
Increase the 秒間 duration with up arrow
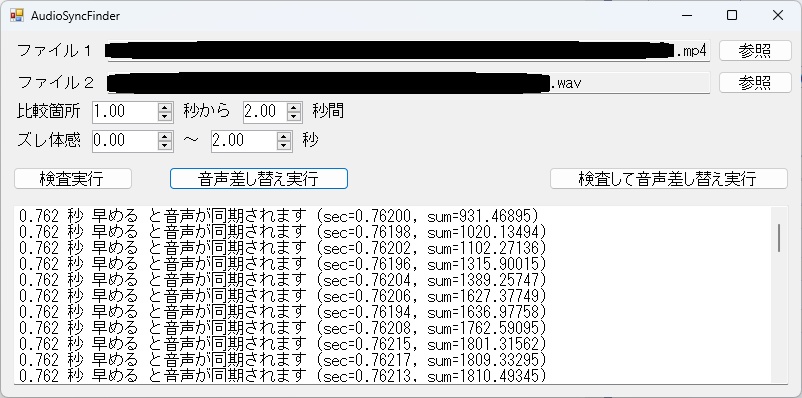click(x=294, y=107)
